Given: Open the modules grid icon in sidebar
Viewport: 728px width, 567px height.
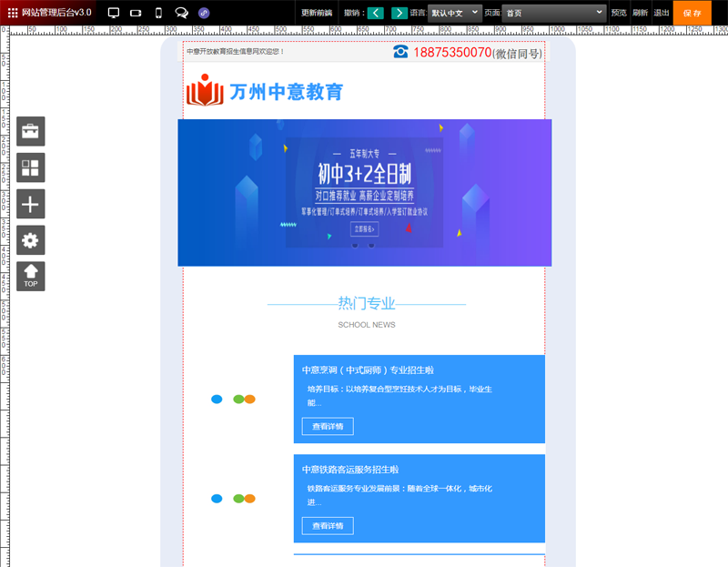Looking at the screenshot, I should click(30, 167).
